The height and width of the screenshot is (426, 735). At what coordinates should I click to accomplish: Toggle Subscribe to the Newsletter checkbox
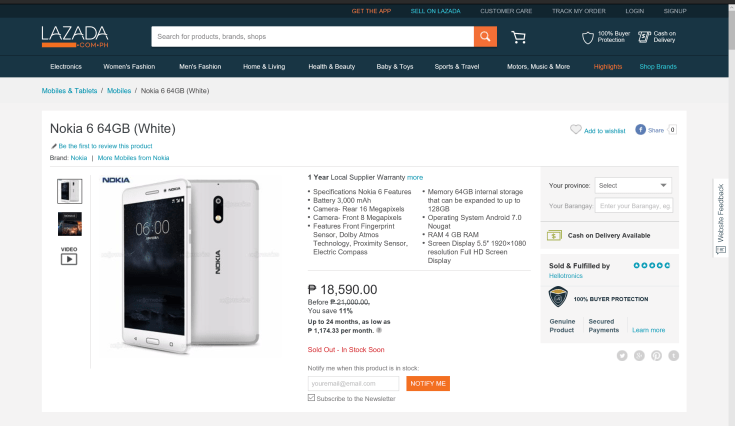(312, 398)
